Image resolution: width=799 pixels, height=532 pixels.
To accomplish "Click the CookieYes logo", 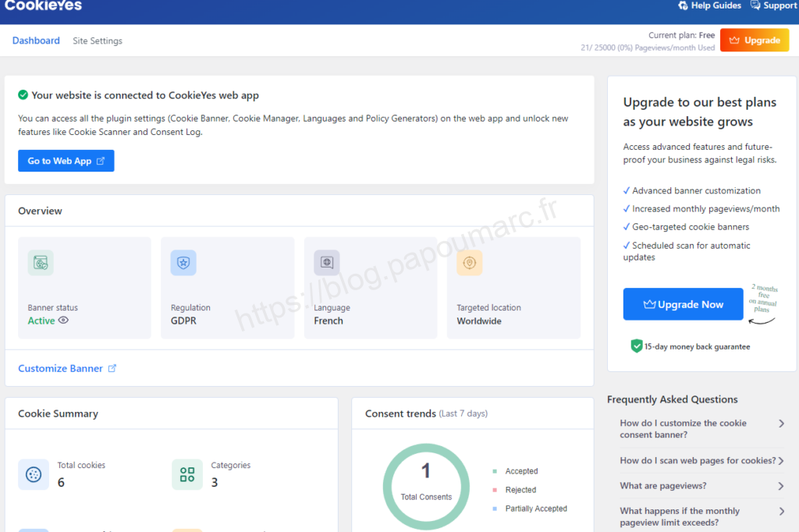I will pos(43,6).
